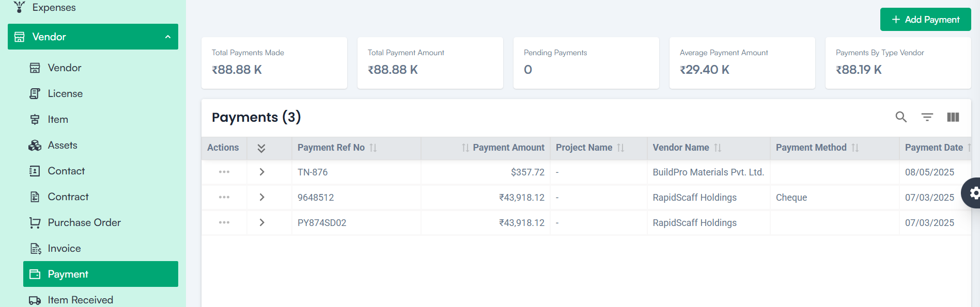
Task: Click the Actions column header
Action: tap(223, 148)
